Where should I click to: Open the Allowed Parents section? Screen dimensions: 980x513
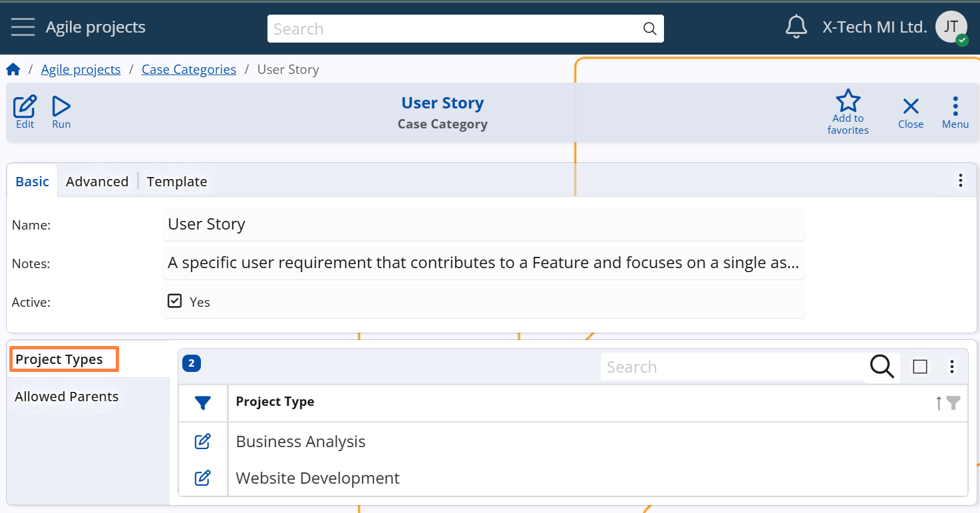pos(67,397)
